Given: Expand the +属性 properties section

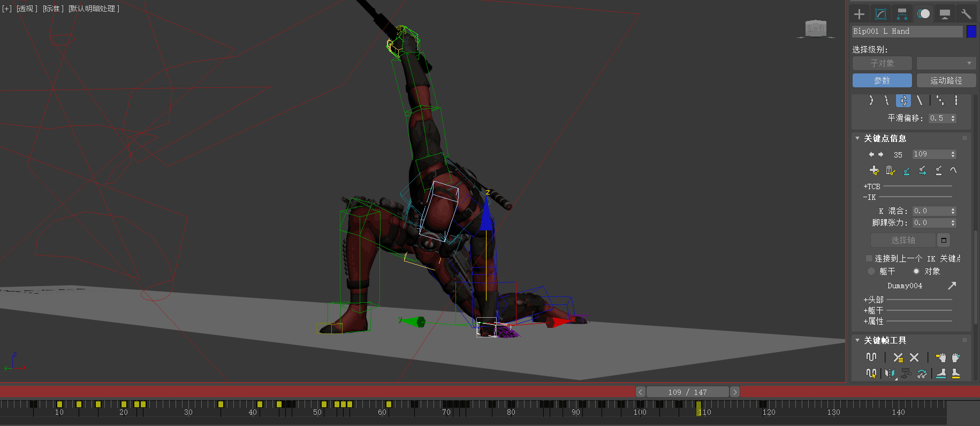Looking at the screenshot, I should pyautogui.click(x=873, y=321).
